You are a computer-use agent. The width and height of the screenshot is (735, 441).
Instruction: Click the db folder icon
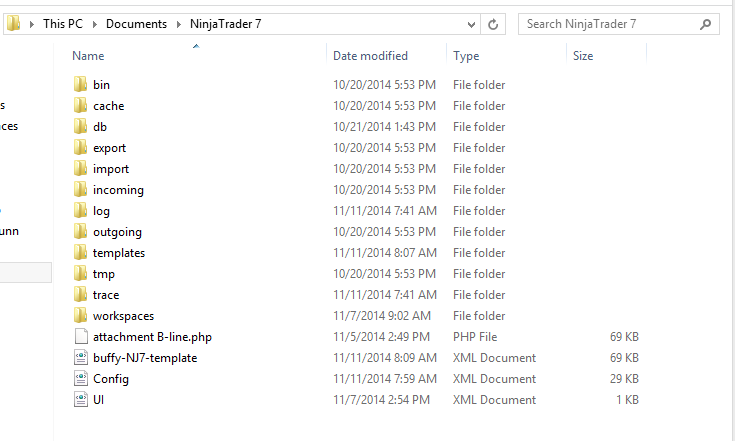pyautogui.click(x=81, y=127)
